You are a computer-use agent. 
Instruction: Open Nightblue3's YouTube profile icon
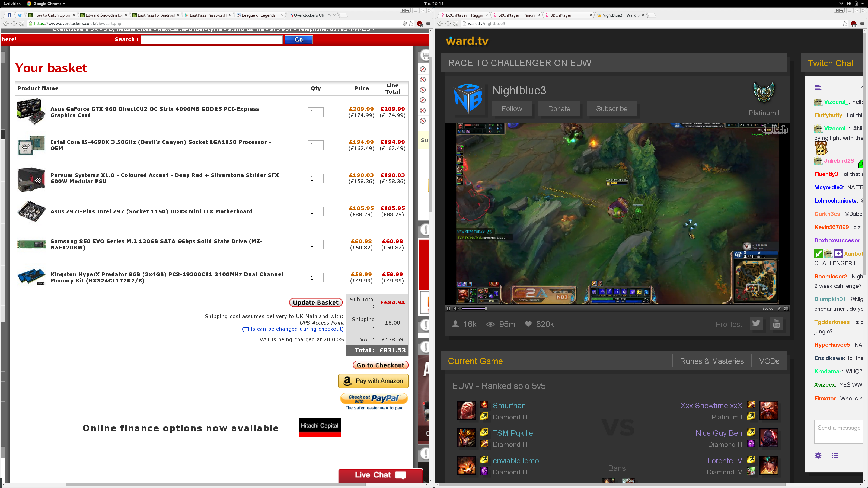click(x=776, y=324)
